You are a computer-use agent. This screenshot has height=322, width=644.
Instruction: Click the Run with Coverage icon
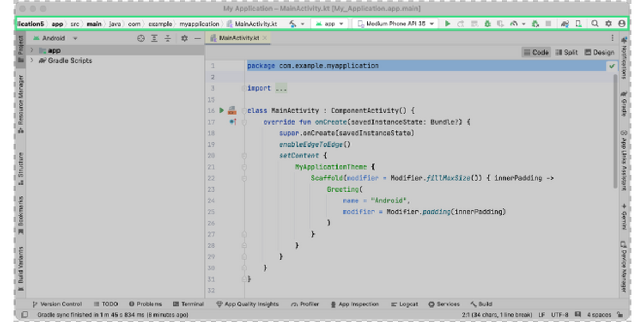click(x=500, y=24)
